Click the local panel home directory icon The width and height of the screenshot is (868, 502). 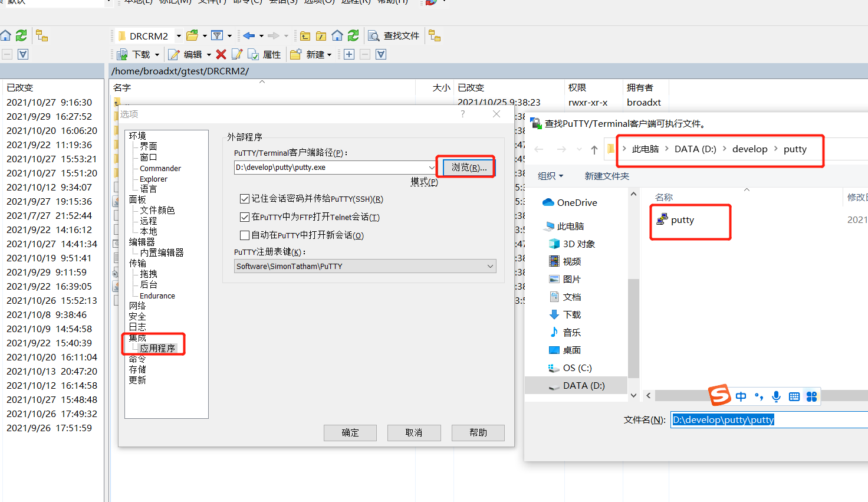6,35
